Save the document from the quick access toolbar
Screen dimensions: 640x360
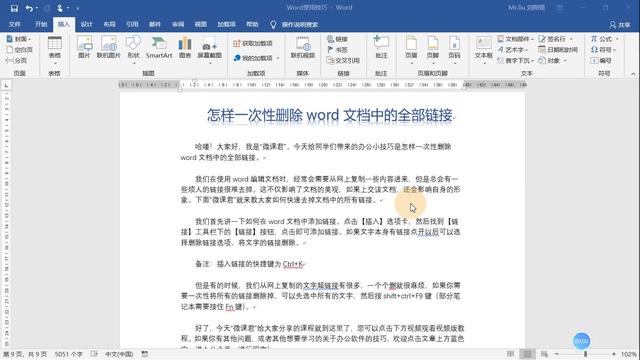14,8
